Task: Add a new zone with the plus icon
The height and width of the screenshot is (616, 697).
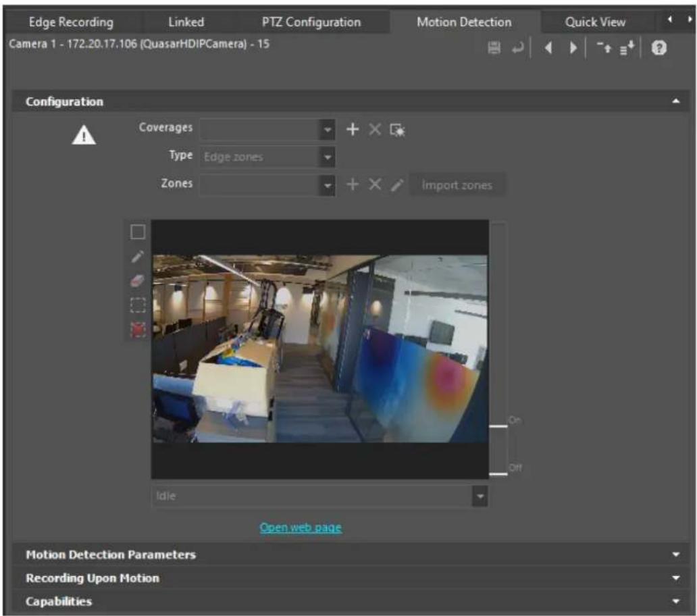Action: pos(353,184)
